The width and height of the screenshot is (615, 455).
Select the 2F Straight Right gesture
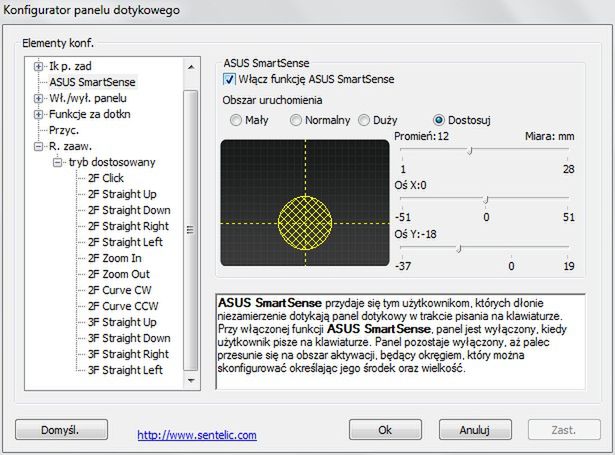[128, 226]
